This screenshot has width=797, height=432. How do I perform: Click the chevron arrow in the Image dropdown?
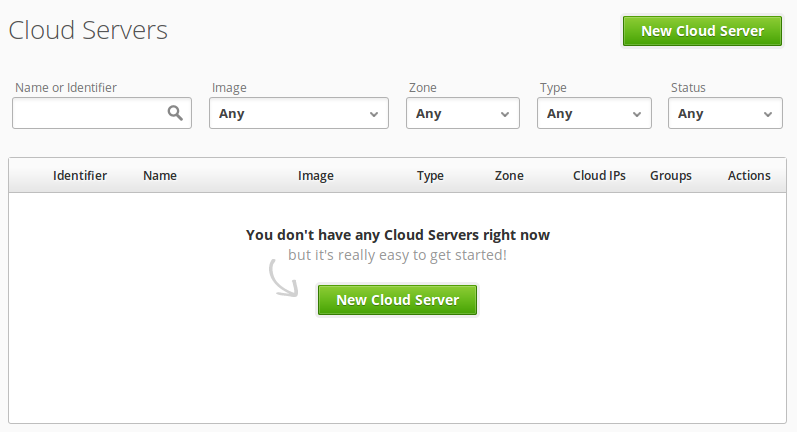tap(374, 114)
